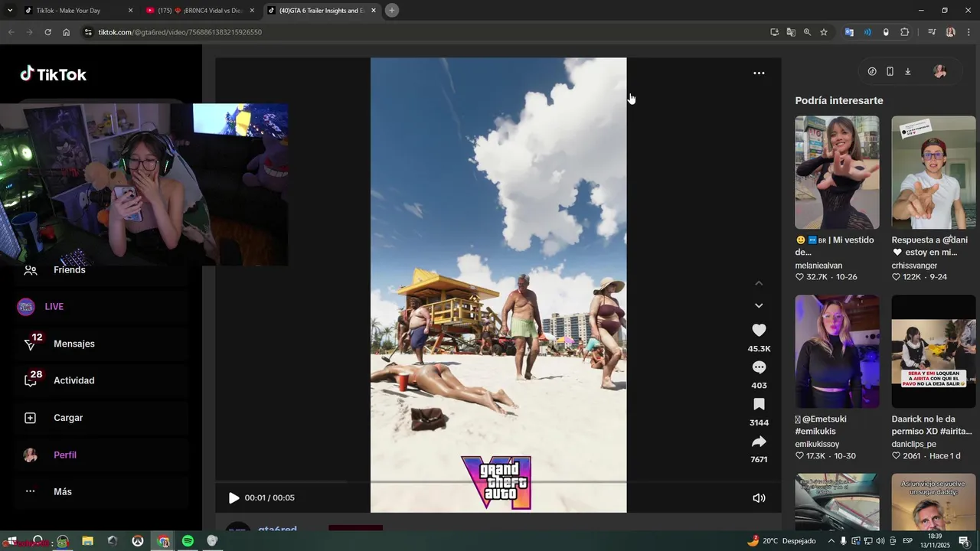The height and width of the screenshot is (551, 980).
Task: Click the site information icon in address bar
Action: 88,32
